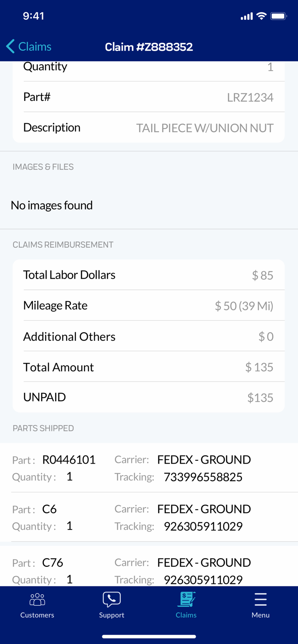The width and height of the screenshot is (298, 644).
Task: Tap the cellular signal bars icon
Action: (246, 16)
